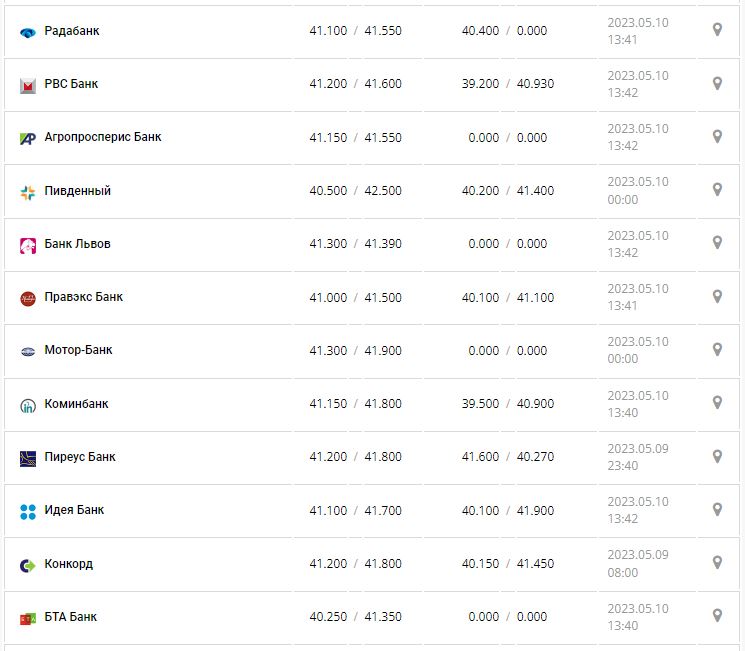
Task: Click location pin in Мотор-Банк row
Action: click(x=717, y=350)
